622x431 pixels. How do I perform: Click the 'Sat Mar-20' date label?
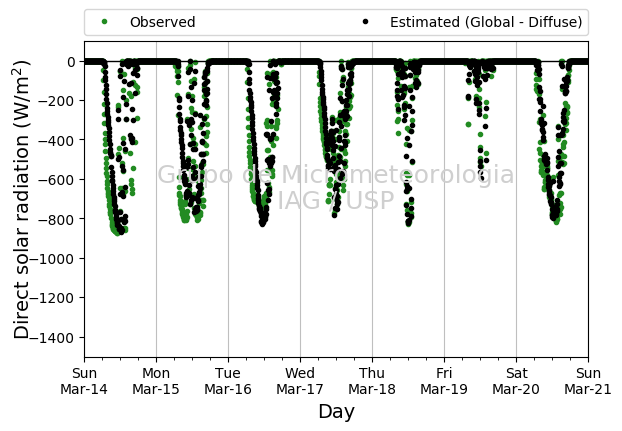(516, 381)
